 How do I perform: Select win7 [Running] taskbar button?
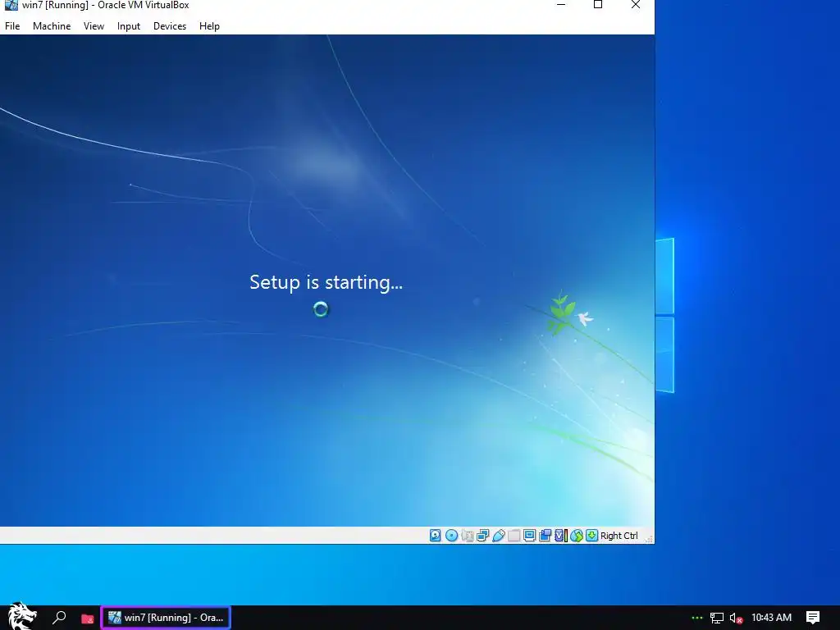click(x=166, y=618)
